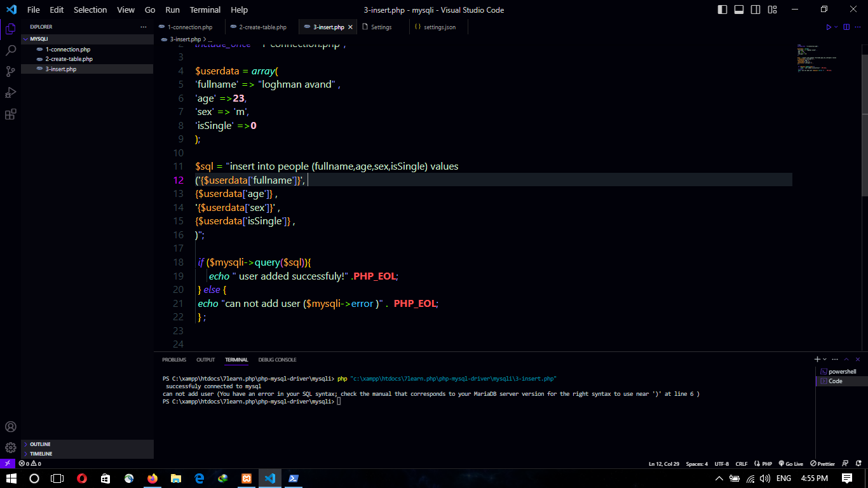Open the File menu

(33, 10)
